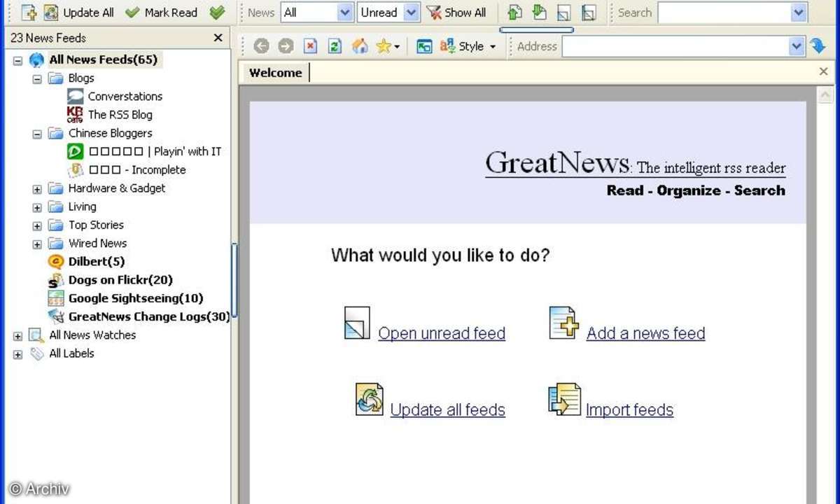Image resolution: width=840 pixels, height=504 pixels.
Task: Expand the Living folder
Action: tap(37, 207)
